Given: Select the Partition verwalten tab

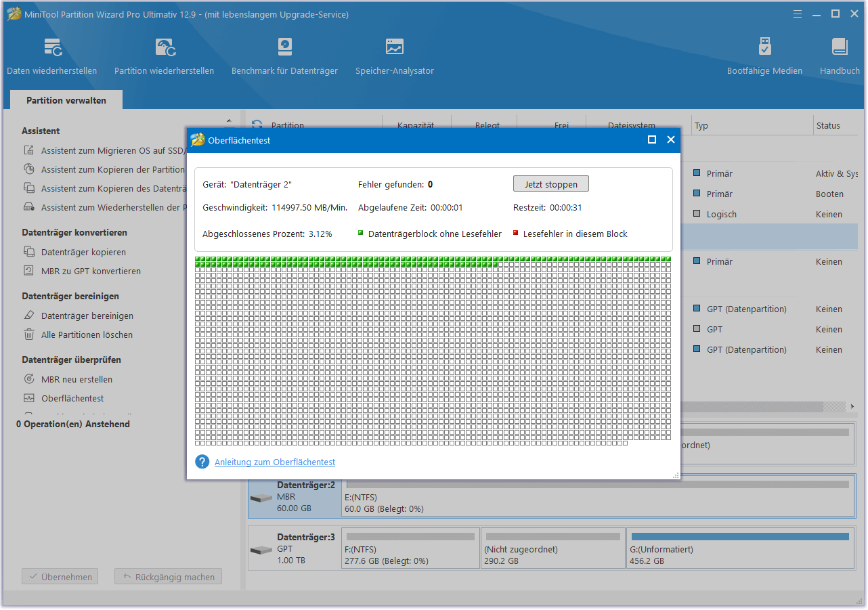Looking at the screenshot, I should point(66,100).
